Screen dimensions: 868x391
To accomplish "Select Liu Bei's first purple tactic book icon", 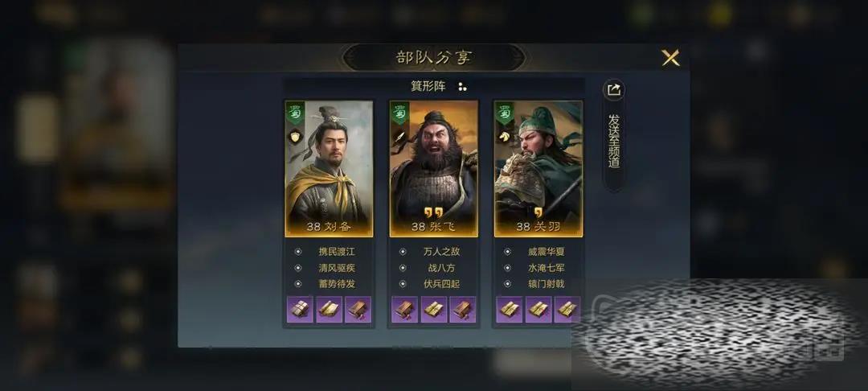I will pos(300,309).
